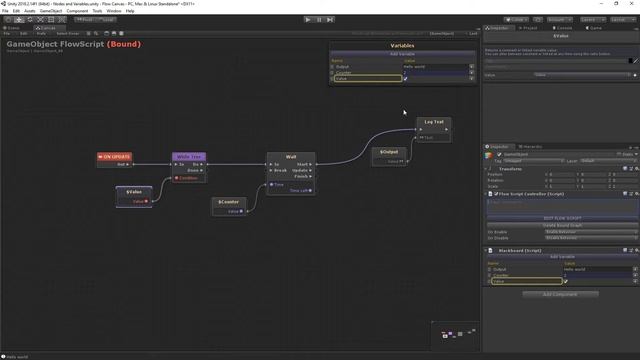640x360 pixels.
Task: Click Add Variable in canvas Variables panel
Action: (402, 54)
